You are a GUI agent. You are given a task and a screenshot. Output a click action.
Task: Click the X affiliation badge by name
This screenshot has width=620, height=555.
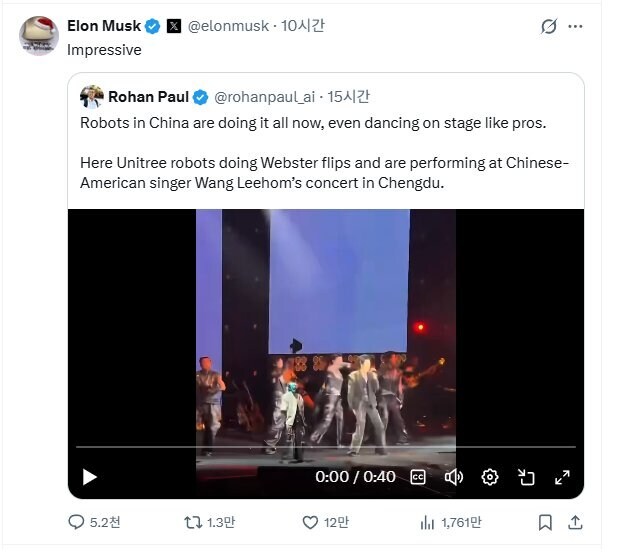174,26
